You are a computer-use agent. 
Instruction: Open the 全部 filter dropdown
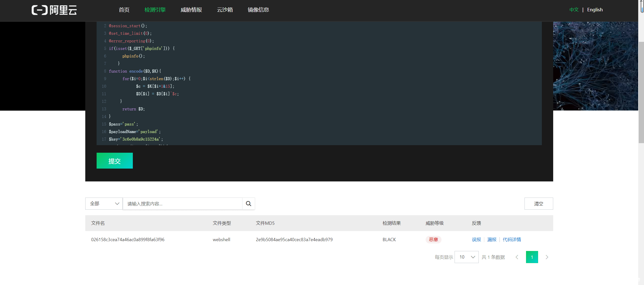(x=104, y=204)
